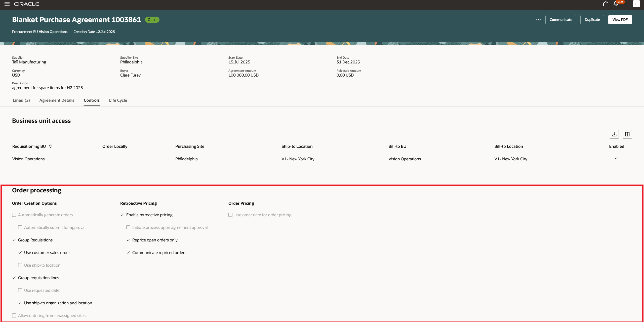Check Allow ordering from unassigned sites
The height and width of the screenshot is (322, 644).
tap(14, 315)
